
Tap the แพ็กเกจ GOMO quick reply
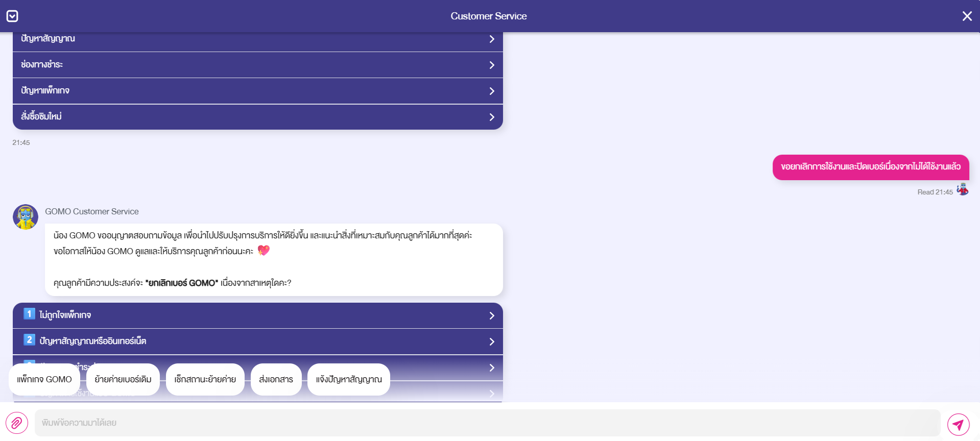(44, 379)
